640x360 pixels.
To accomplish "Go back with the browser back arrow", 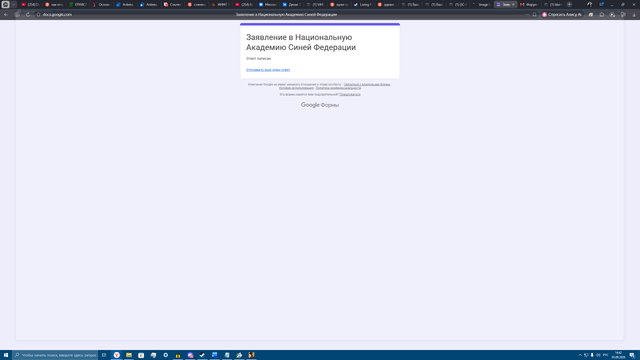I will tap(6, 14).
